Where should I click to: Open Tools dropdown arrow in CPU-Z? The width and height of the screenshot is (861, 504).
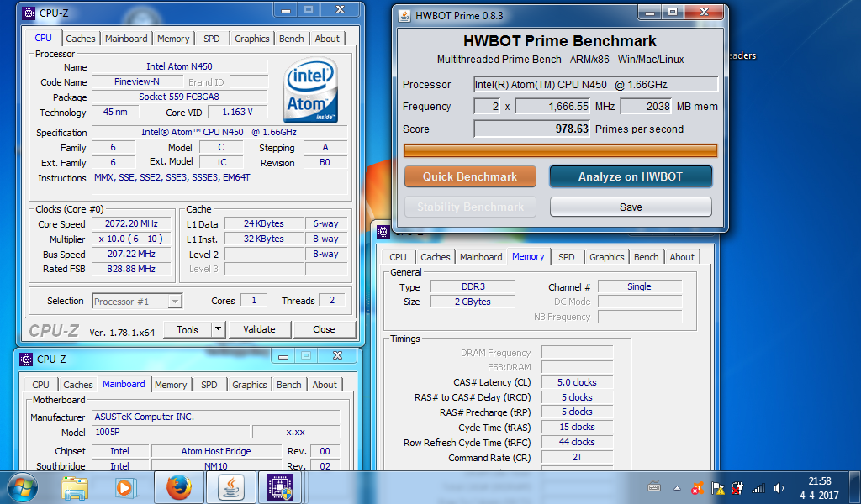point(218,329)
